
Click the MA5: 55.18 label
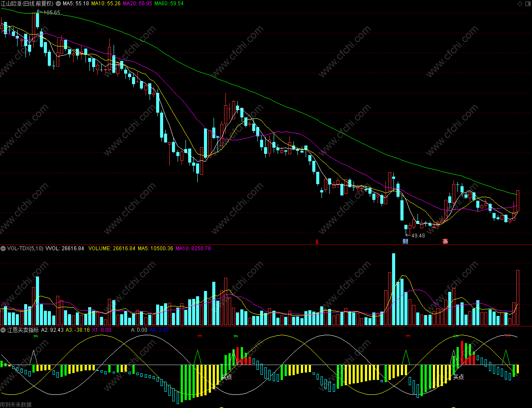click(x=76, y=4)
